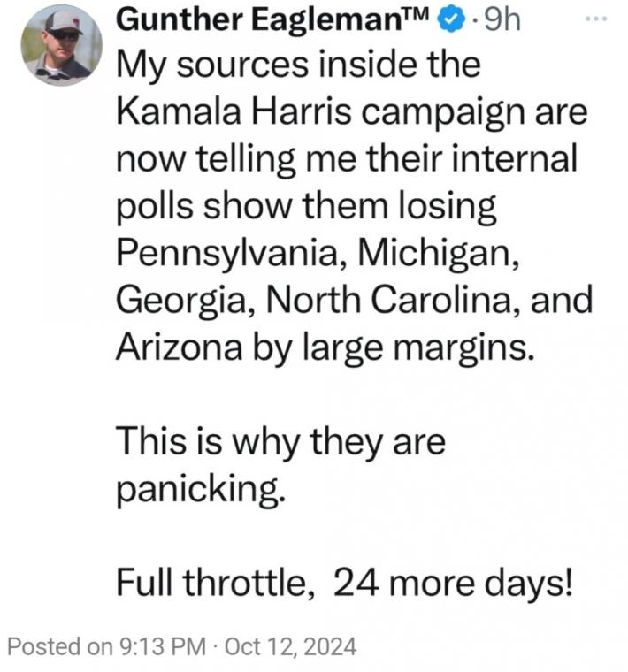Click the word 'Arizona' in the post
Viewport: 628px width, 672px height.
click(x=180, y=347)
